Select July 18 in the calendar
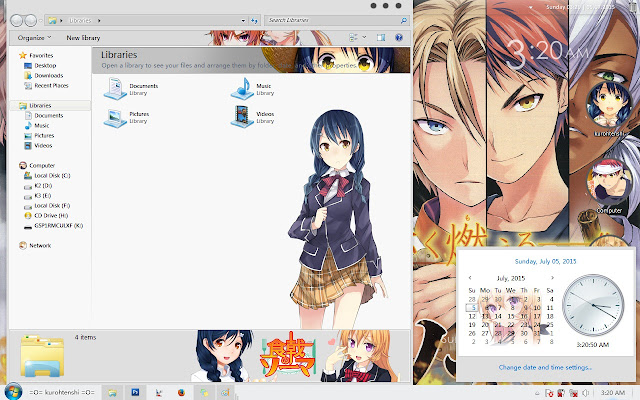 (550, 316)
